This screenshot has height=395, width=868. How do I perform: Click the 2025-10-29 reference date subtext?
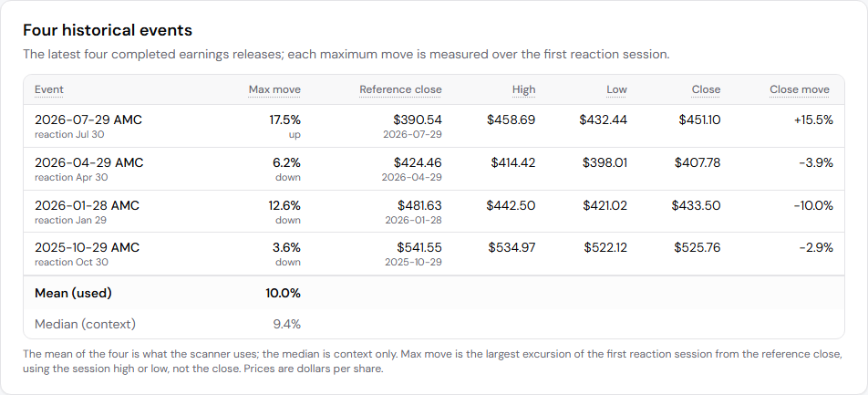coord(414,262)
